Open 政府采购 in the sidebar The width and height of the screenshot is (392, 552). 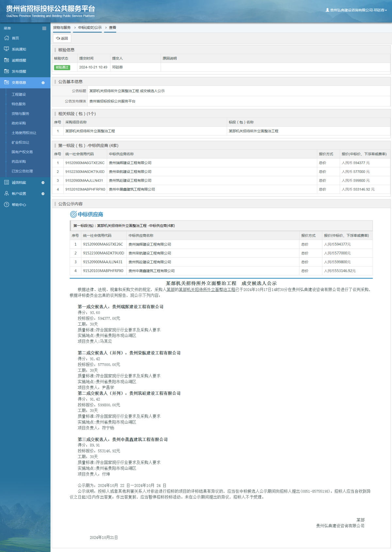pos(19,123)
